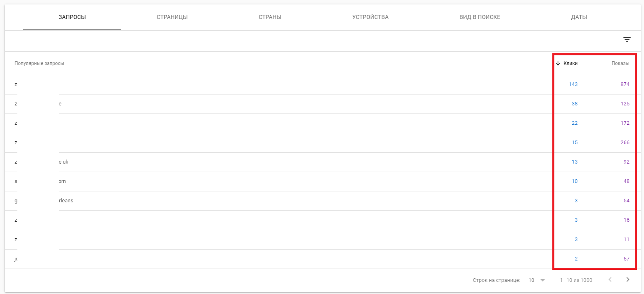Go to next page of results
The height and width of the screenshot is (294, 644).
(627, 280)
